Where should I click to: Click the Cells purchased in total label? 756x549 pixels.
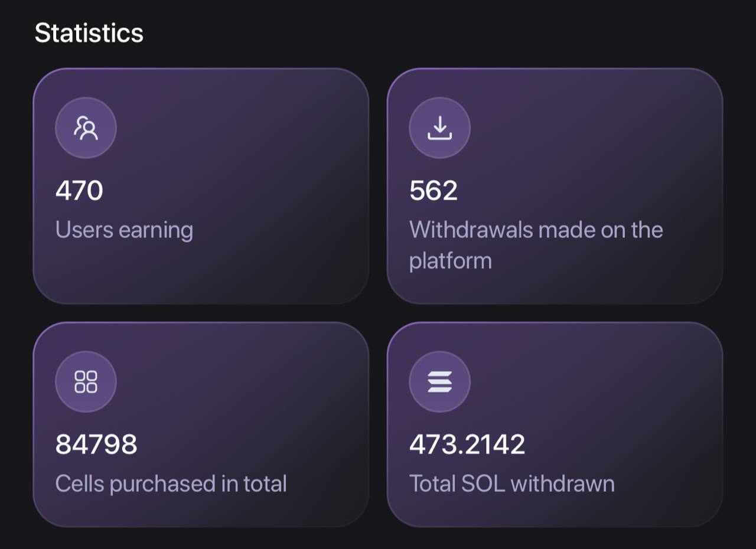pos(171,483)
